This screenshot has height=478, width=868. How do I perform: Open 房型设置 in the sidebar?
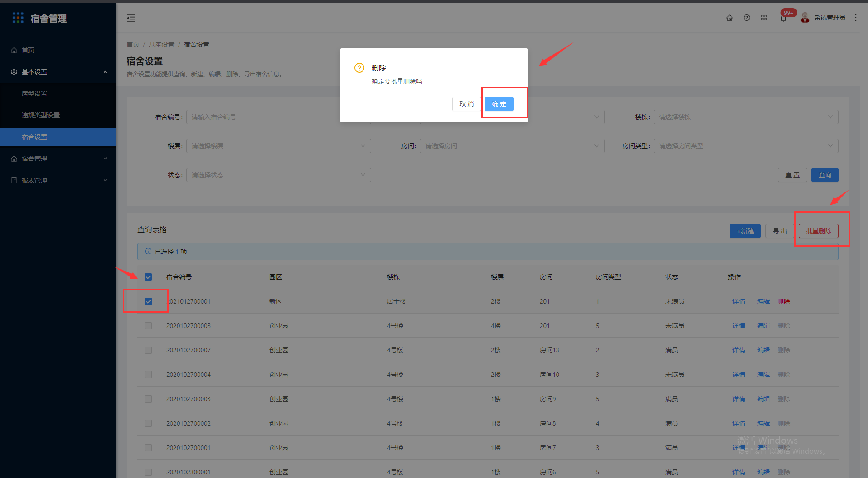point(58,94)
